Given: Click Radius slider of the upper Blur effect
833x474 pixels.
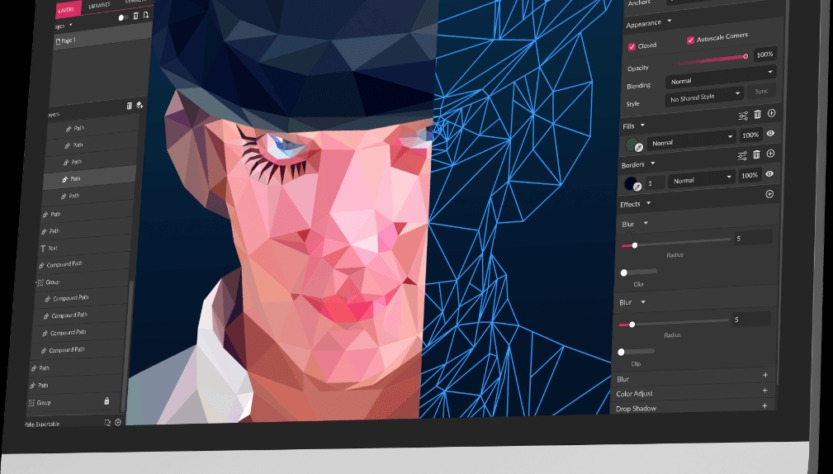Looking at the screenshot, I should point(675,244).
